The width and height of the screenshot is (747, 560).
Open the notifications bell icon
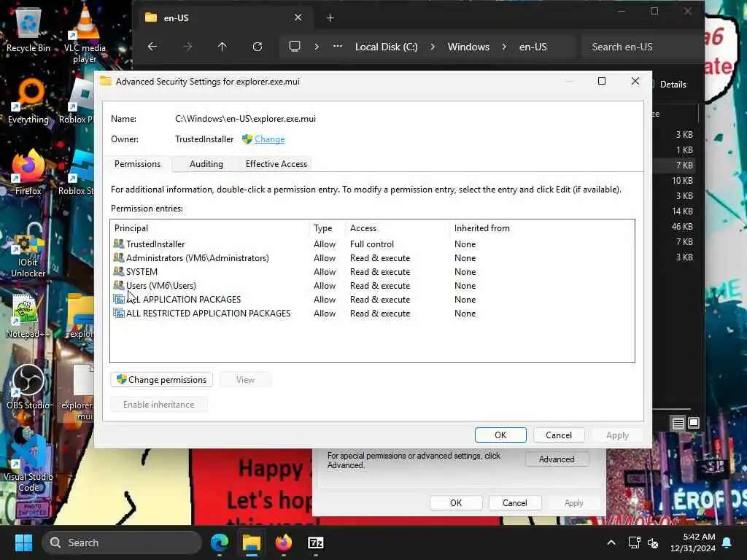pyautogui.click(x=727, y=542)
